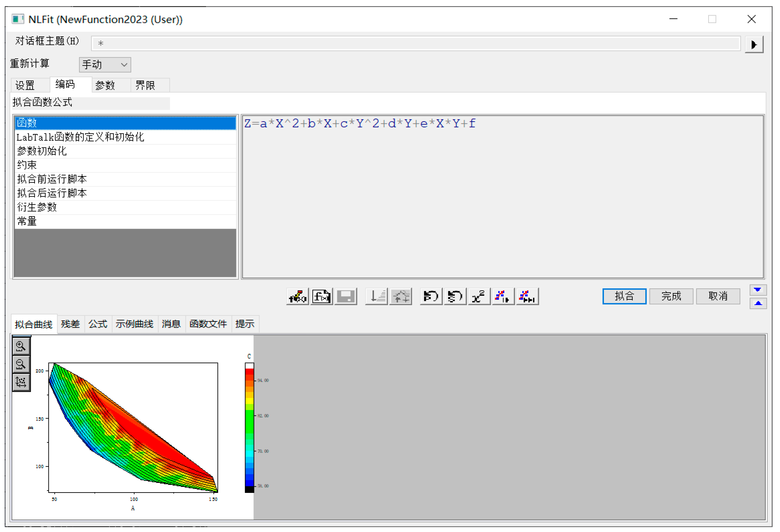
Task: Click the rescale graph preview icon
Action: click(21, 382)
